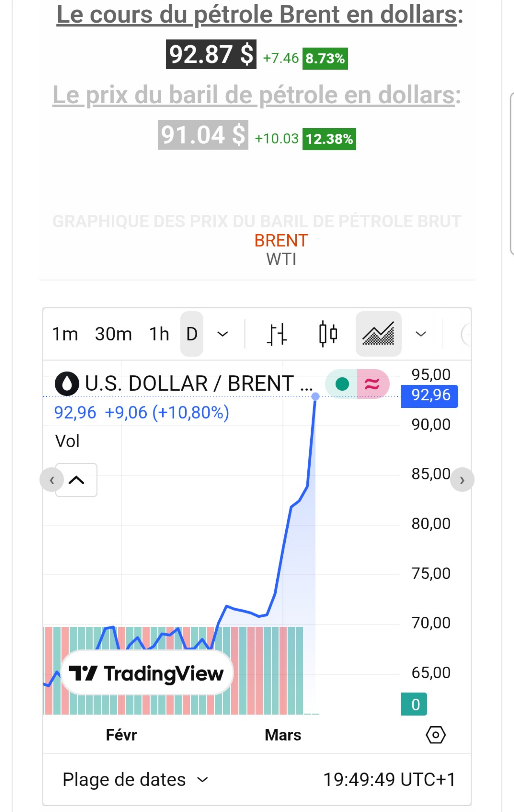Screen dimensions: 514x812
Task: Open the Brent price in dollars link
Action: (257, 15)
